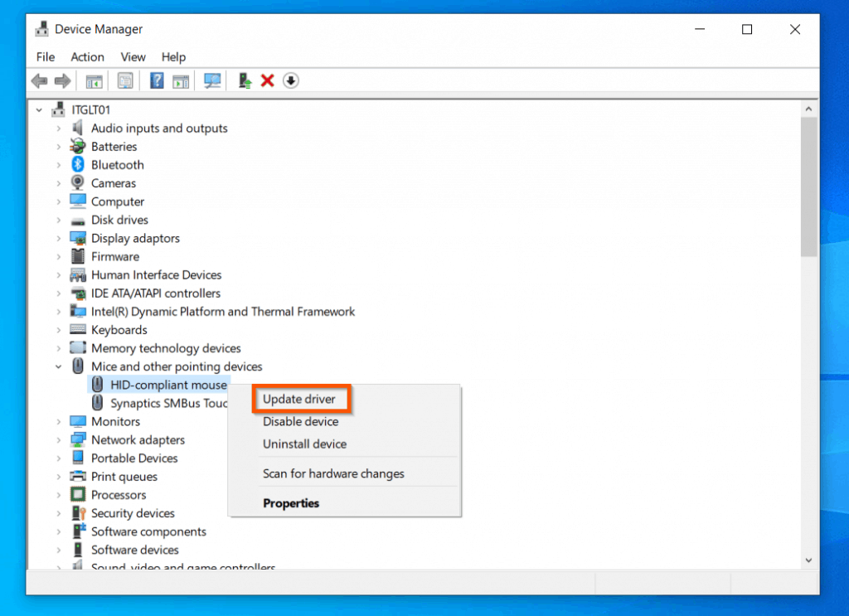Expand the Network adapters category
The image size is (849, 616).
coord(57,439)
